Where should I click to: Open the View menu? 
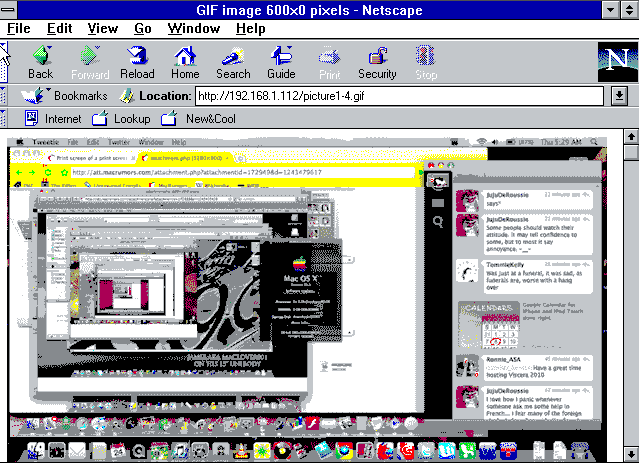[103, 29]
